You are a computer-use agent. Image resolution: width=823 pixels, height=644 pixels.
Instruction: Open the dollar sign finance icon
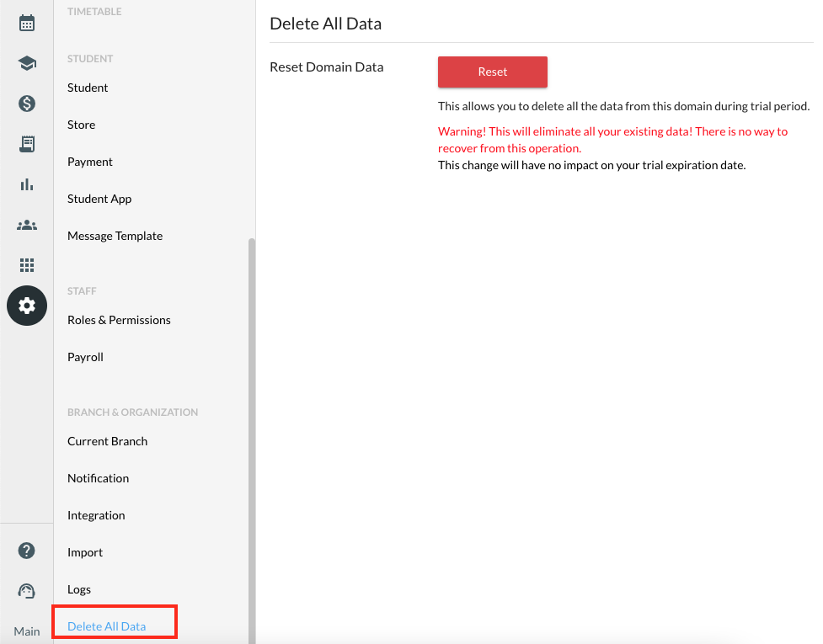click(27, 104)
